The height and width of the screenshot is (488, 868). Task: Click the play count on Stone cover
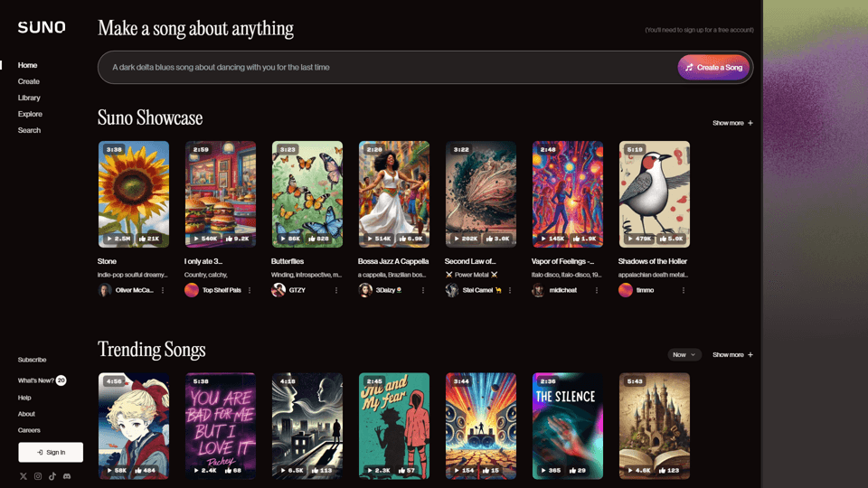(x=118, y=239)
